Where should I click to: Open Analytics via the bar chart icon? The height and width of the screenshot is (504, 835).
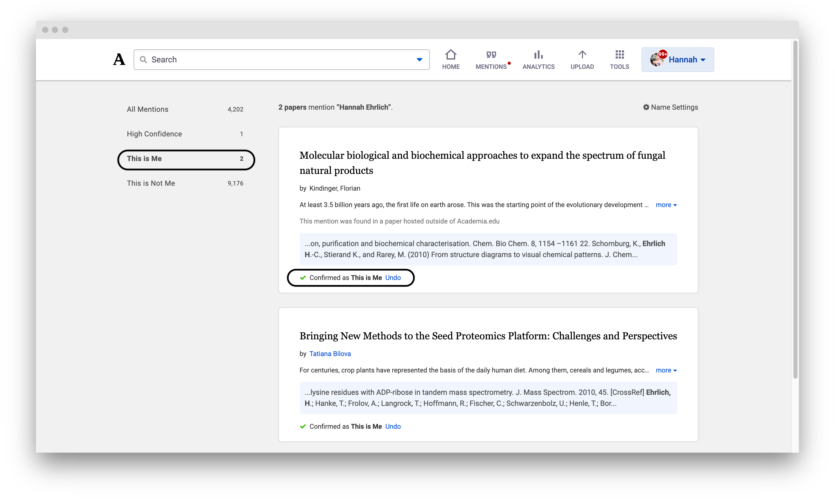point(538,54)
